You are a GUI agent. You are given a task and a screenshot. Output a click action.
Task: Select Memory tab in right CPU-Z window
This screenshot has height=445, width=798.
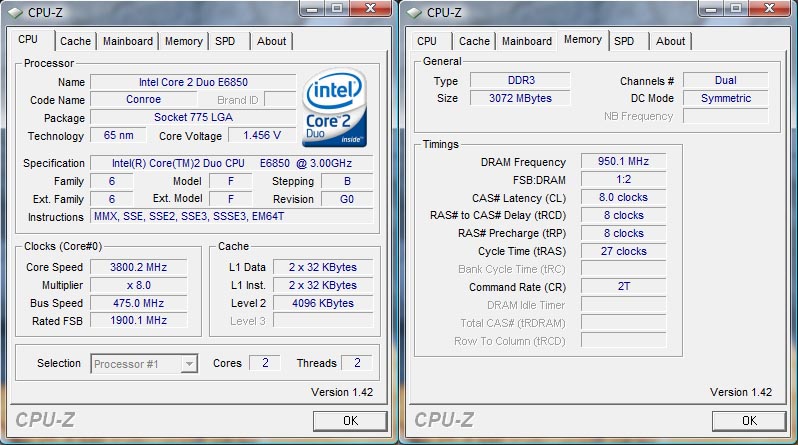point(583,40)
